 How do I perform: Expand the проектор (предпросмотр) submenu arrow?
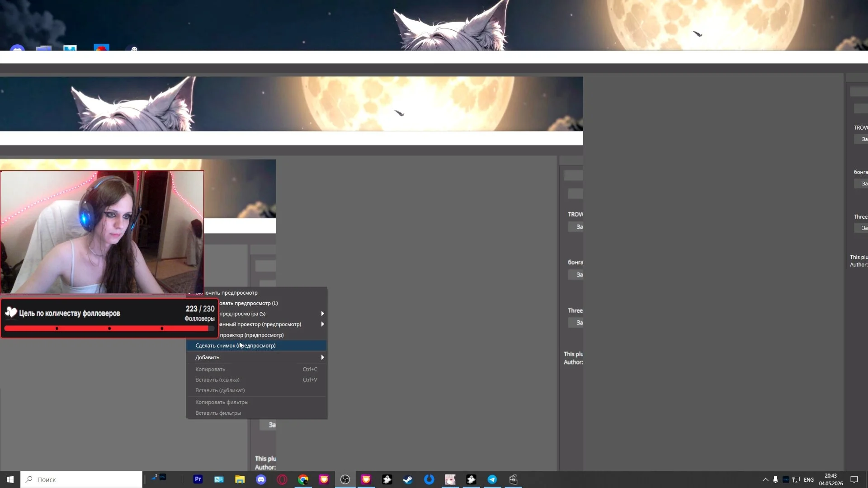tap(322, 324)
